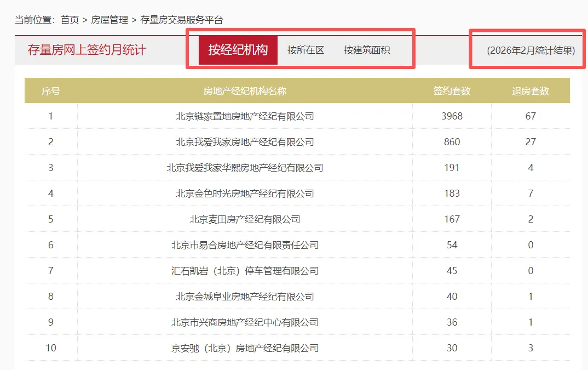Click cancellation count 4 for 我爱我家华熙

(x=531, y=168)
